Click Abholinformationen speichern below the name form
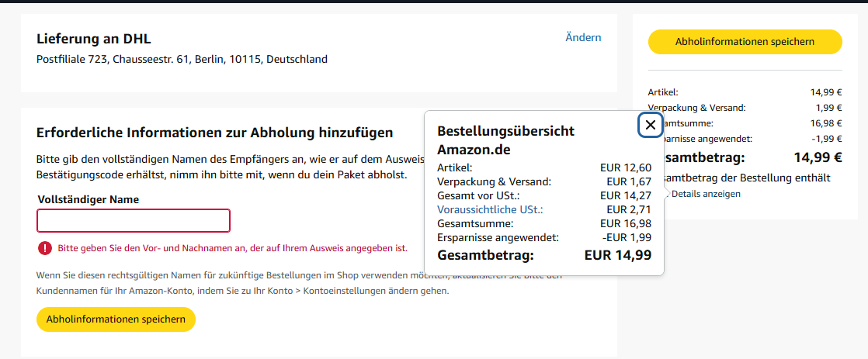The image size is (868, 359). pos(116,319)
